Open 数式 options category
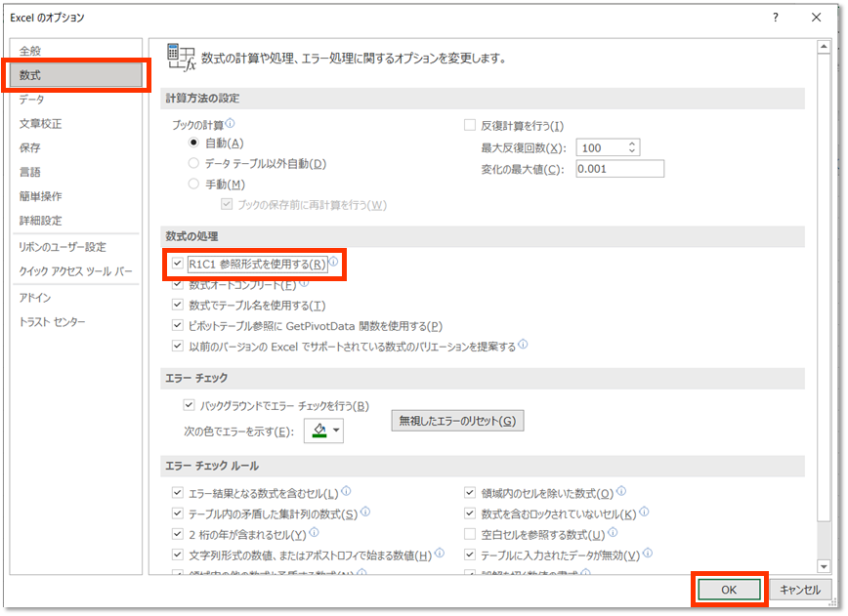 76,75
